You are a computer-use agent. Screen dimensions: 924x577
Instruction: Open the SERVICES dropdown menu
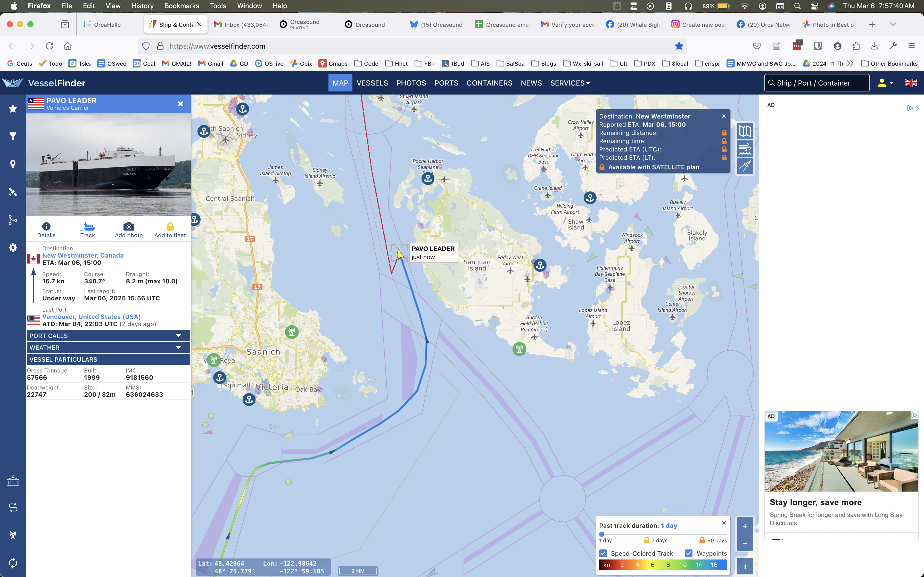coord(570,83)
